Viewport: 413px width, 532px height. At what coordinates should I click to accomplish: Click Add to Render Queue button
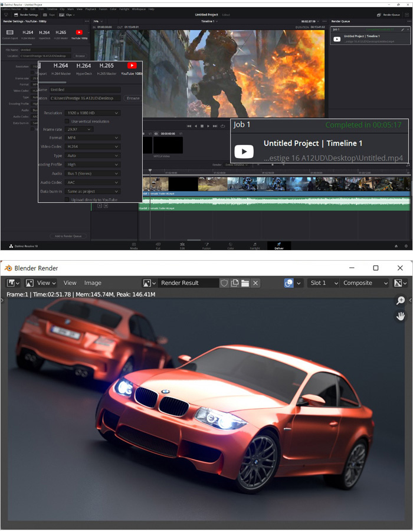tap(68, 236)
